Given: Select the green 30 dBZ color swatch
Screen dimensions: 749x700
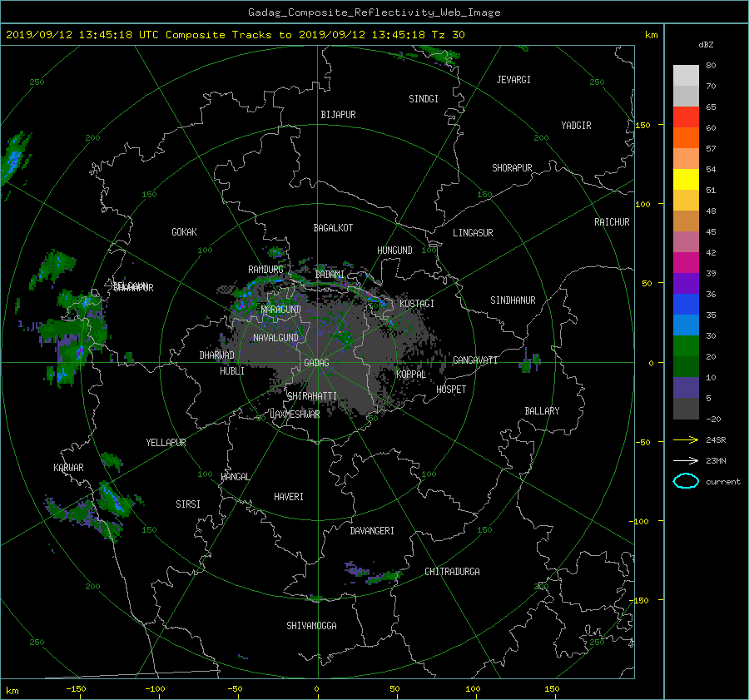Looking at the screenshot, I should (x=686, y=345).
